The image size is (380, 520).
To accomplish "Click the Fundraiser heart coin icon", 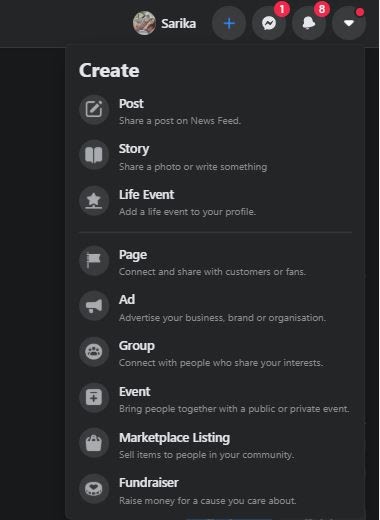I will (x=94, y=489).
